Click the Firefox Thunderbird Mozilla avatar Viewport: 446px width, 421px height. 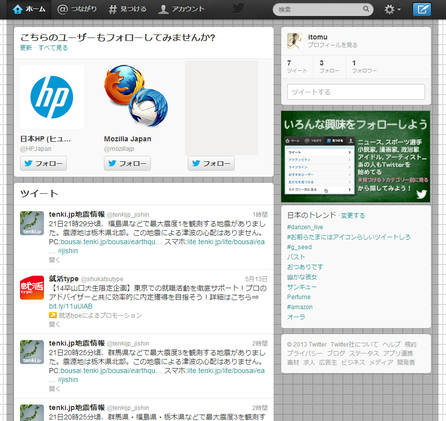pos(136,97)
